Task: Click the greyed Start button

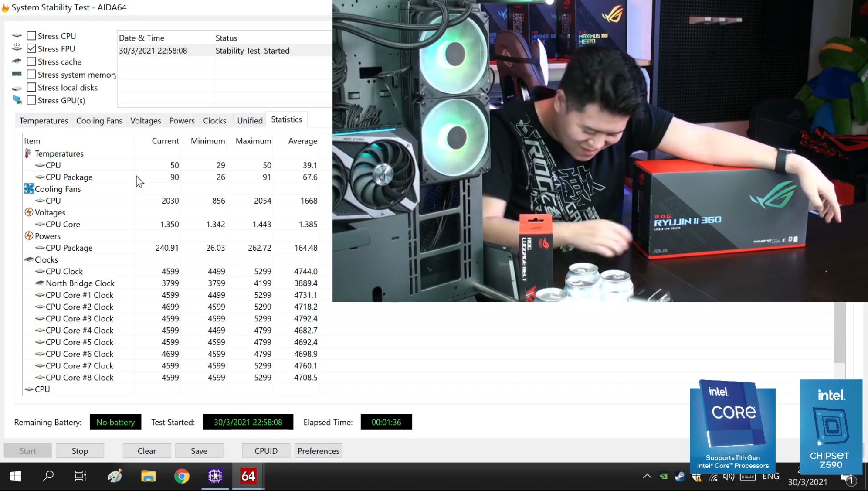Action: 27,451
